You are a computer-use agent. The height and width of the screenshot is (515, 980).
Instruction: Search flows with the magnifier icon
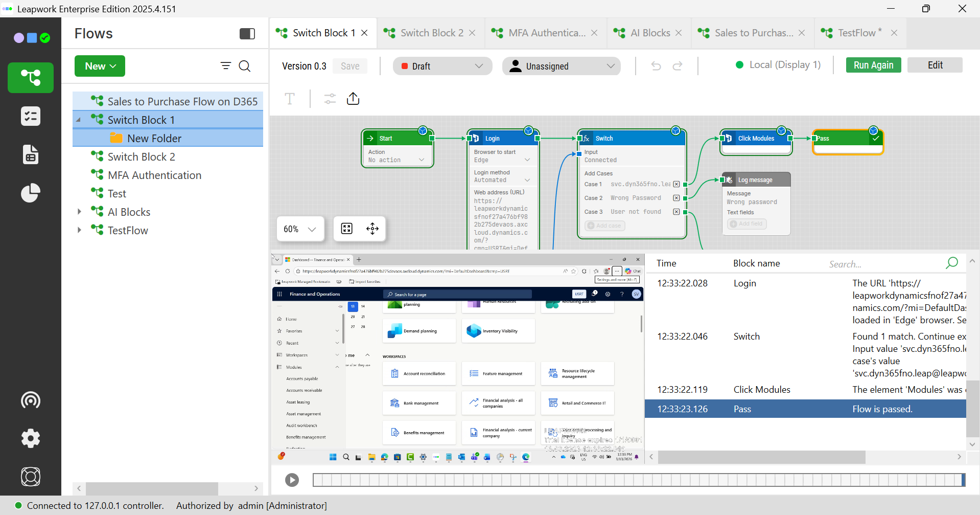(245, 66)
